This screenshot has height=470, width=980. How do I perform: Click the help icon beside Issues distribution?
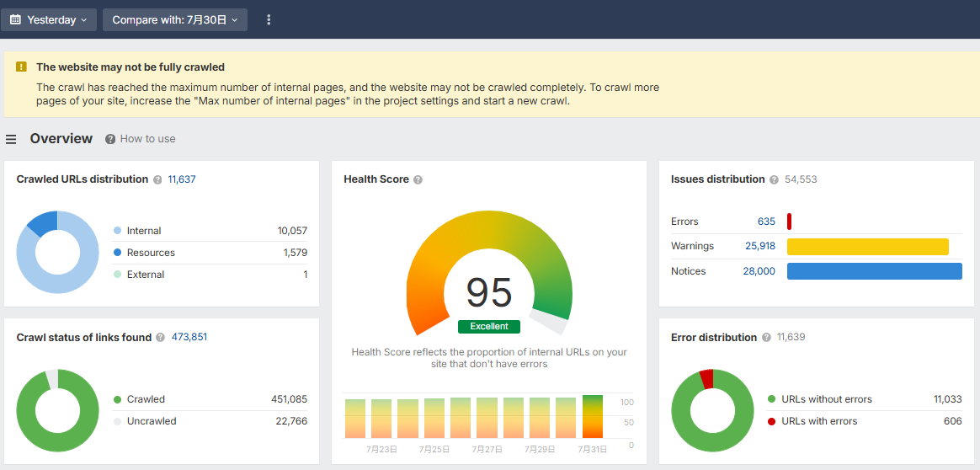click(775, 179)
